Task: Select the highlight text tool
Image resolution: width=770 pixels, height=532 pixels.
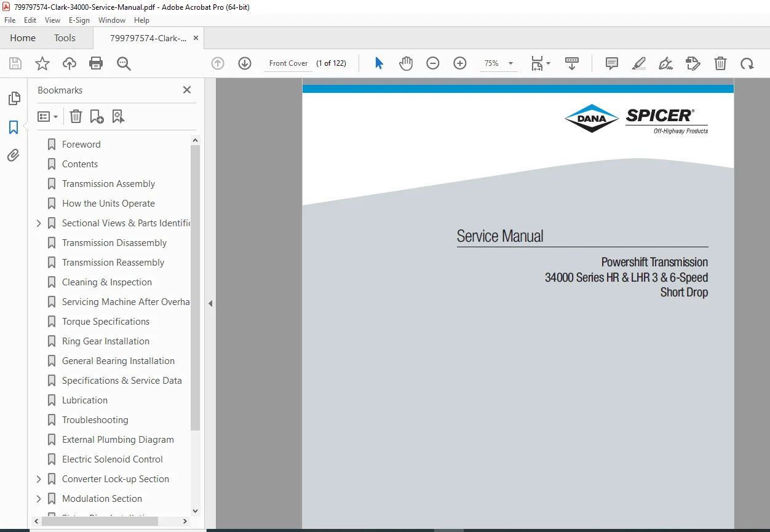Action: pos(639,63)
